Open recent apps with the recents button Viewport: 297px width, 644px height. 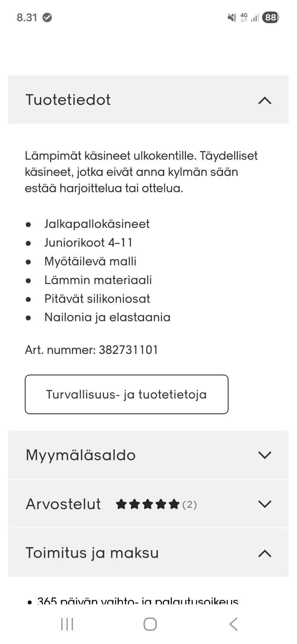(66, 624)
